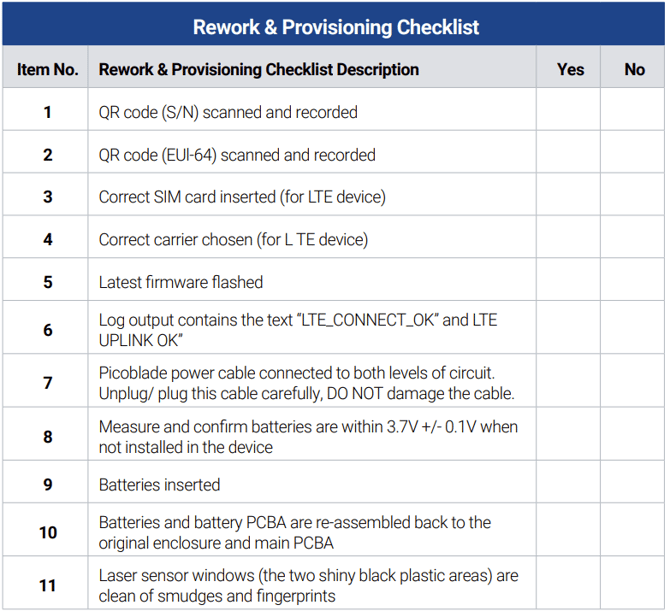The height and width of the screenshot is (611, 670).
Task: Select the Checklist Description column header
Action: coord(259,70)
